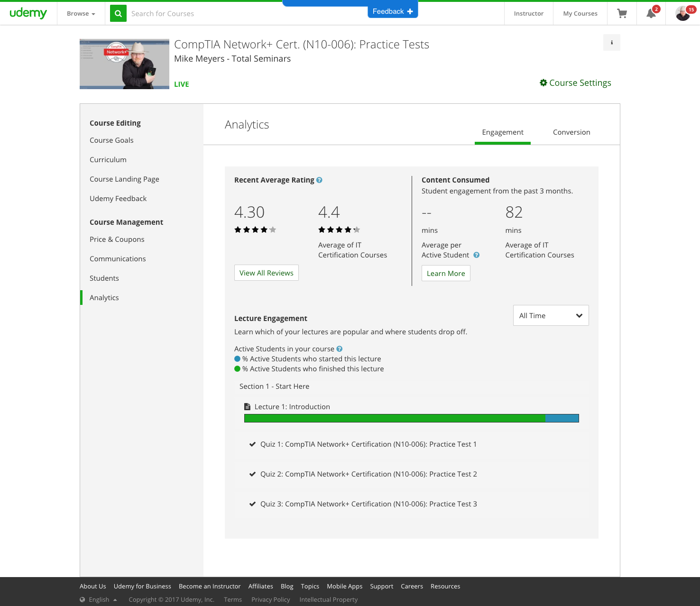Viewport: 700px width, 606px height.
Task: Switch to the Engagement tab
Action: coord(503,132)
